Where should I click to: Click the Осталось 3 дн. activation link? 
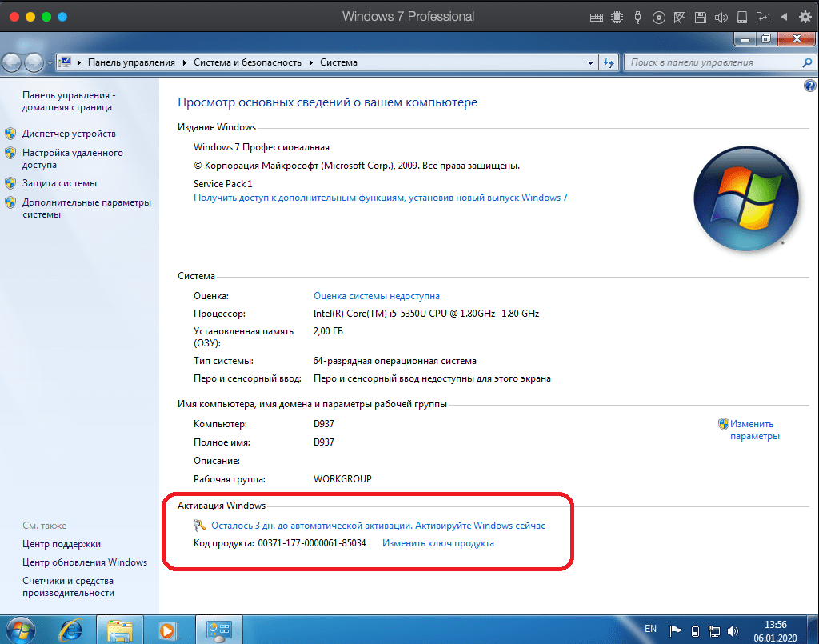pos(378,526)
